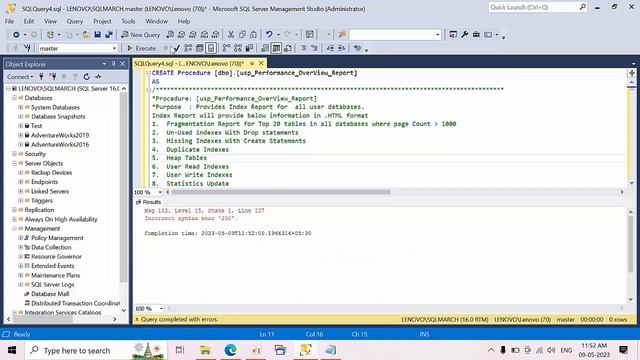Select the AdventureWorks2016 database item
Image resolution: width=640 pixels, height=360 pixels.
pyautogui.click(x=60, y=144)
